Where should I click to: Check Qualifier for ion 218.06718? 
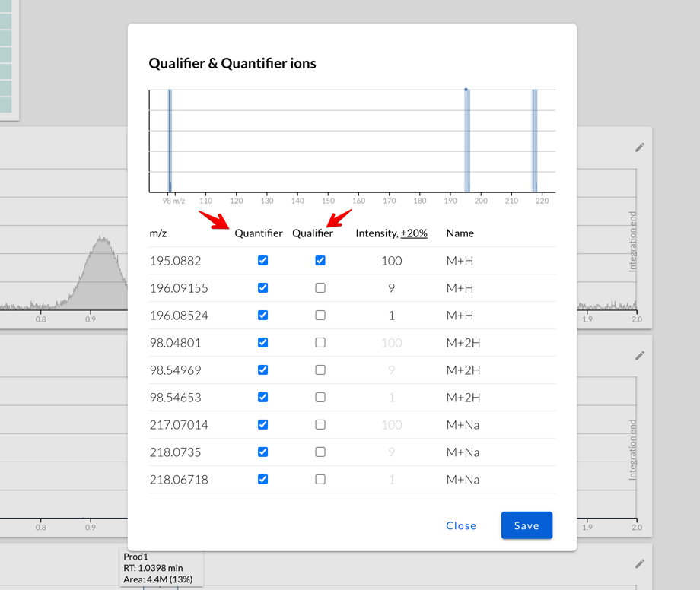click(320, 479)
